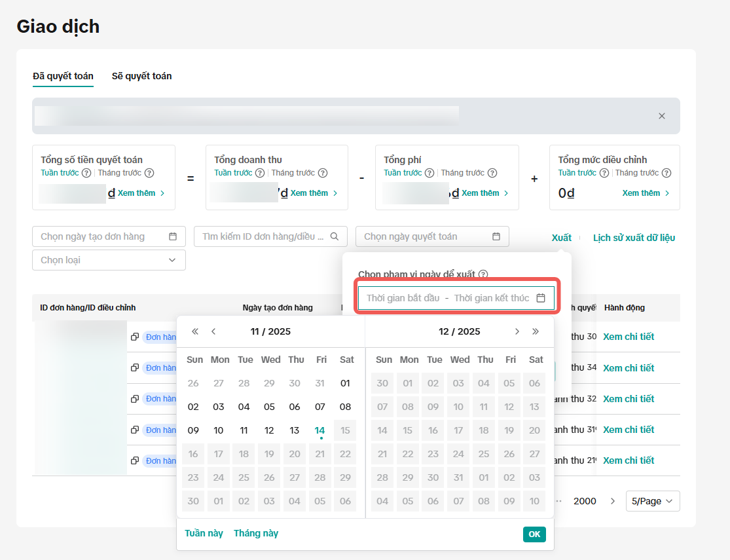The image size is (730, 560).
Task: Click calendar icon in order creation date field
Action: [173, 236]
